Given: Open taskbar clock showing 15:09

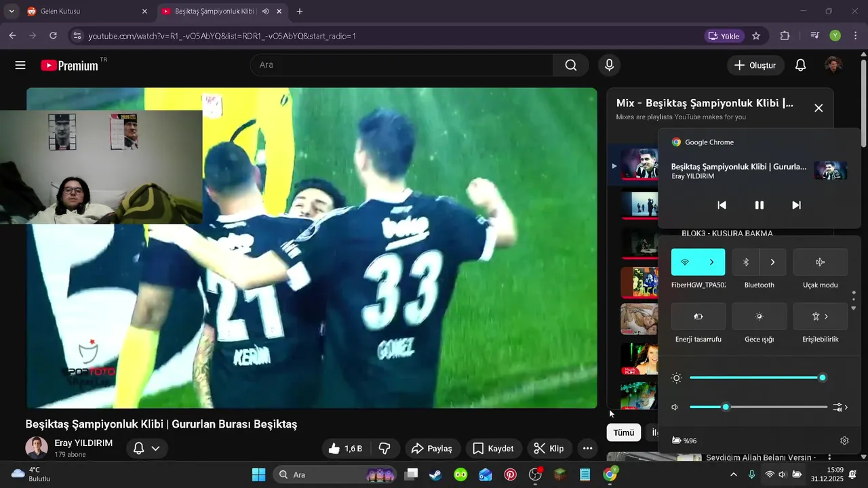Looking at the screenshot, I should pos(829,474).
